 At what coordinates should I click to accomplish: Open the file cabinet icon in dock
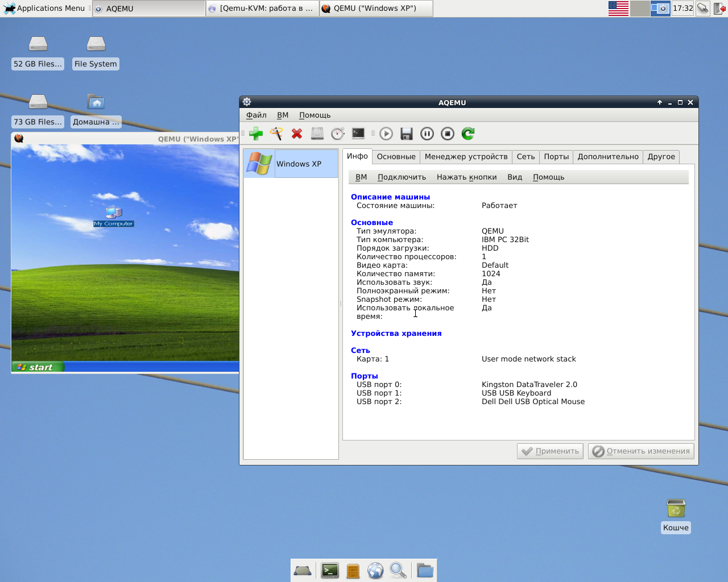pos(353,570)
